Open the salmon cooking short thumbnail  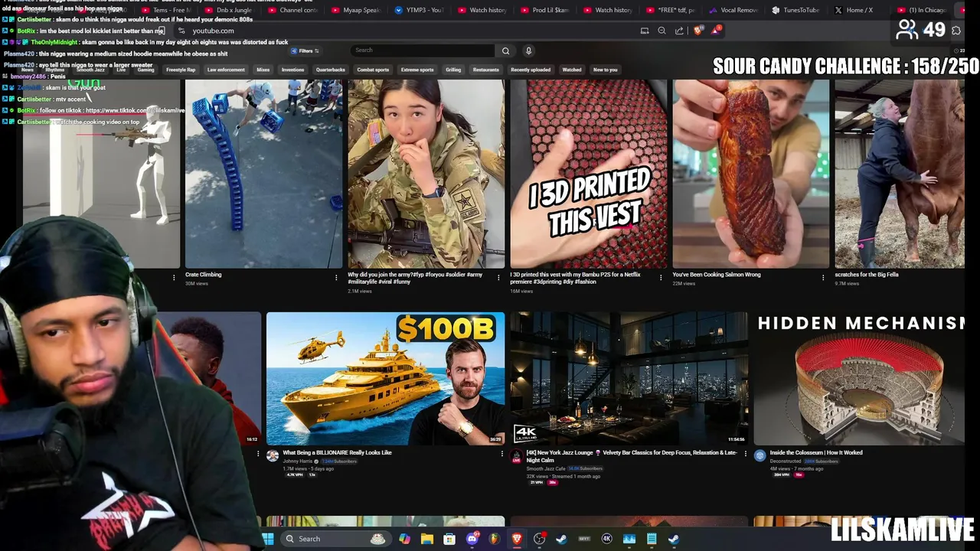click(x=750, y=174)
